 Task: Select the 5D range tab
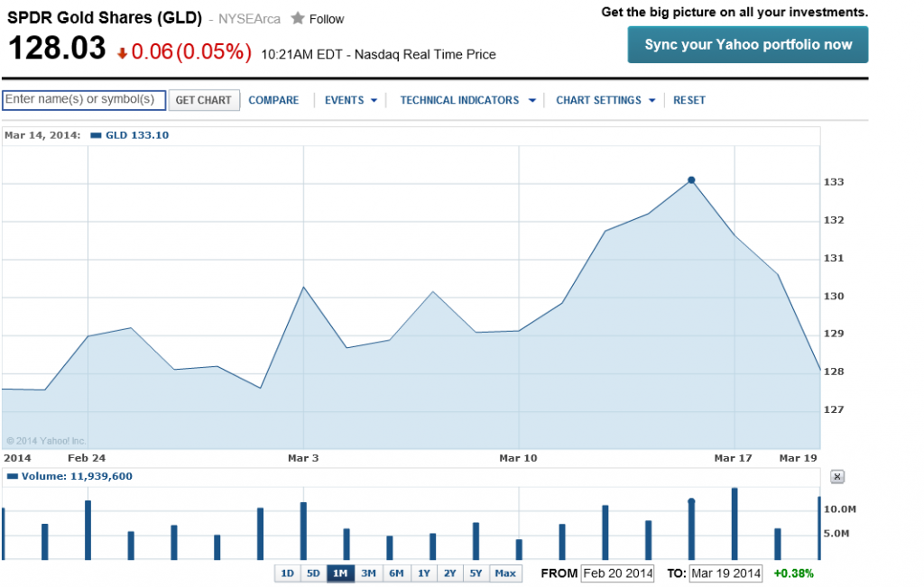coord(313,573)
